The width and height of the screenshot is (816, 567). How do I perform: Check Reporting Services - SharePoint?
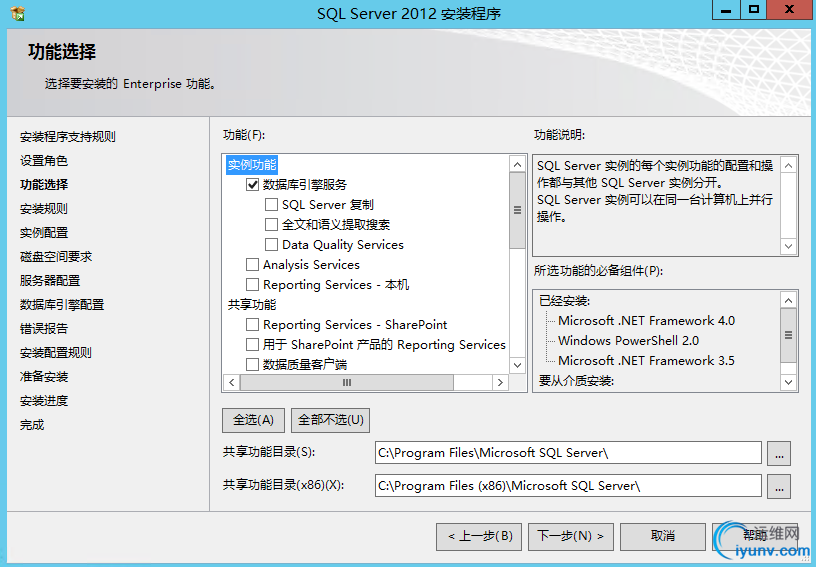tap(252, 325)
